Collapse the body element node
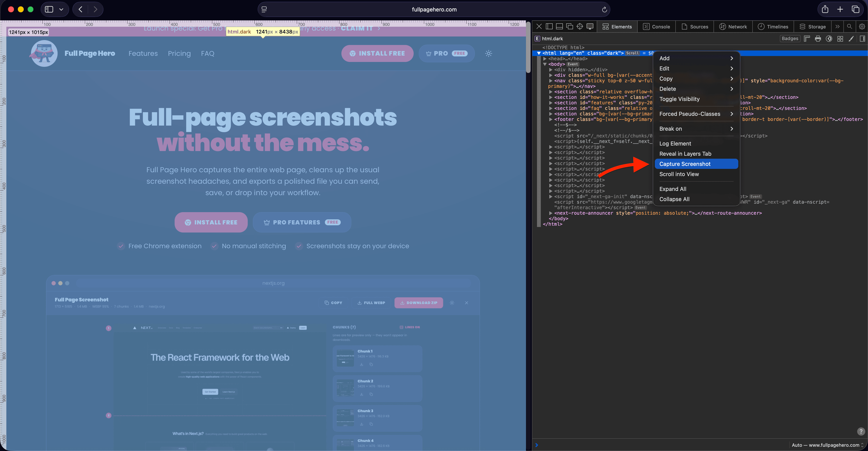The height and width of the screenshot is (451, 868). click(x=545, y=64)
